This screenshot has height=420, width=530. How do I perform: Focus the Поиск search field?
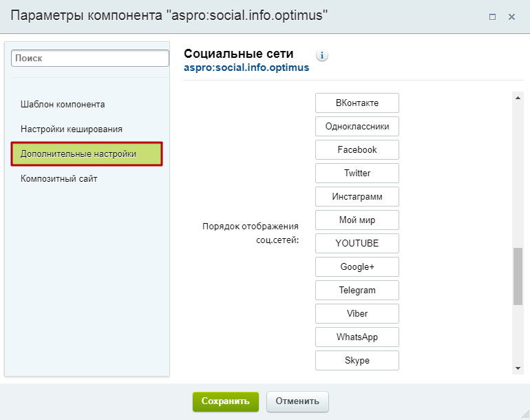(90, 58)
